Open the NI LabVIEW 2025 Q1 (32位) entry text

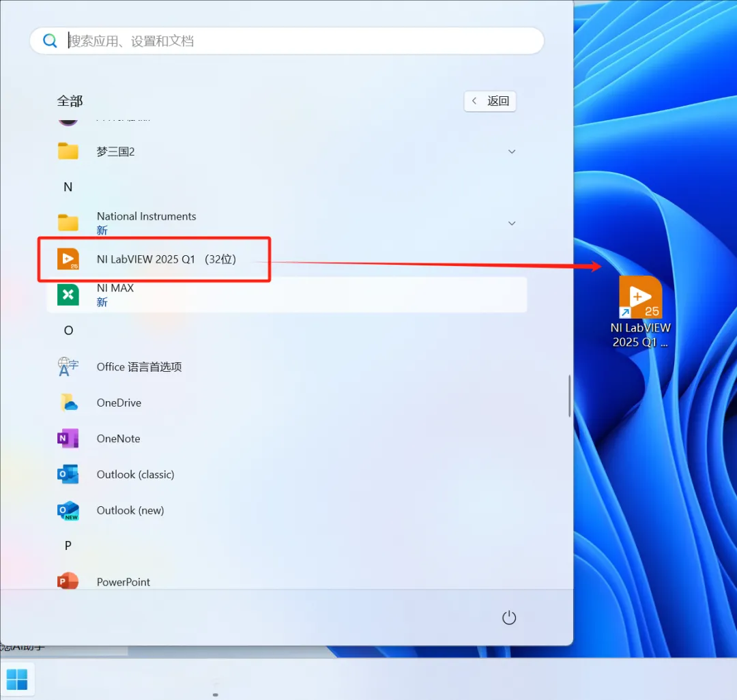[x=167, y=259]
